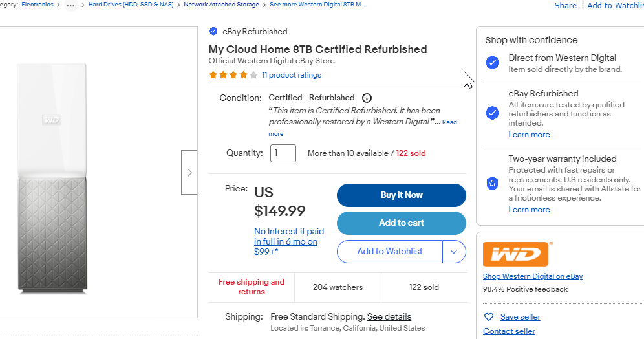
Task: Open Hard Drives (HDD, SSD & NAS) breadcrumb
Action: [x=130, y=5]
